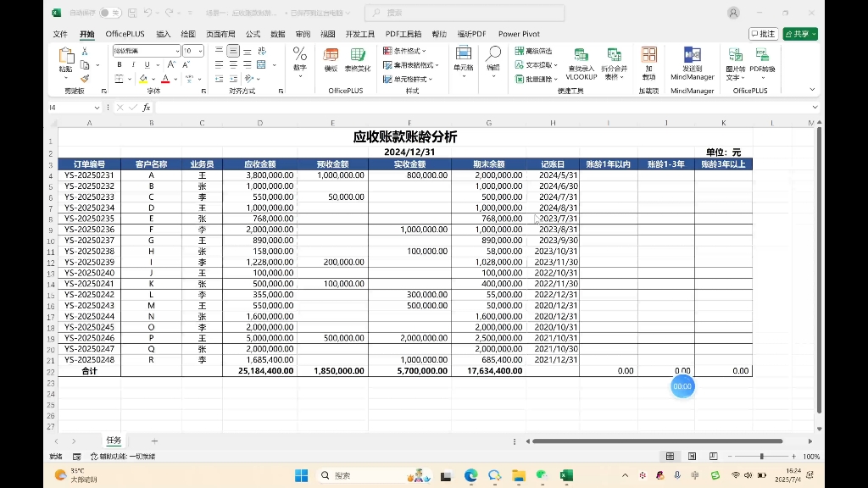Click merge and center icon
Screen dimensions: 868x488
[x=262, y=64]
